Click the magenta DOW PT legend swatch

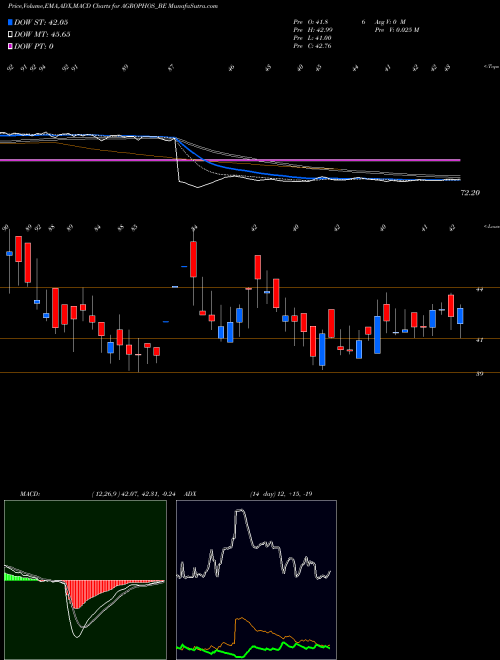tap(10, 46)
